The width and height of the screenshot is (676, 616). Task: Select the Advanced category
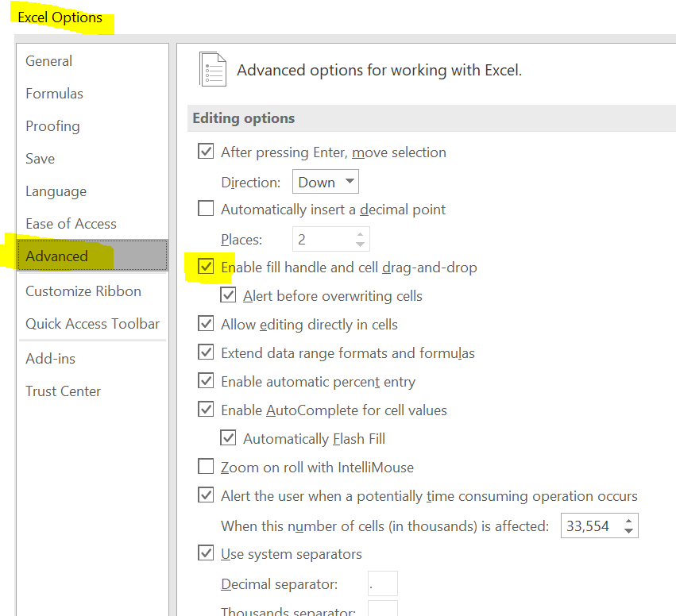coord(93,256)
